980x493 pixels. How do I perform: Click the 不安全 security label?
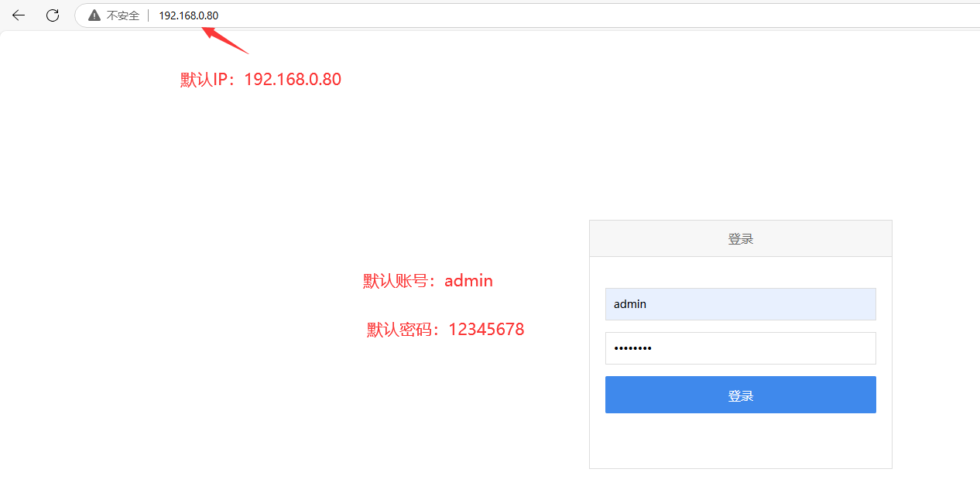click(123, 15)
